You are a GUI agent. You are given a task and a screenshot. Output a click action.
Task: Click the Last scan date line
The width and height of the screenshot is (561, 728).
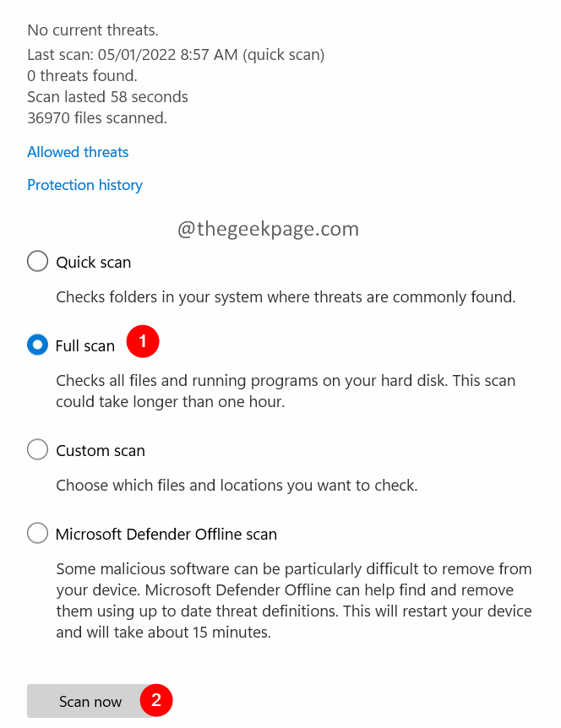point(176,55)
